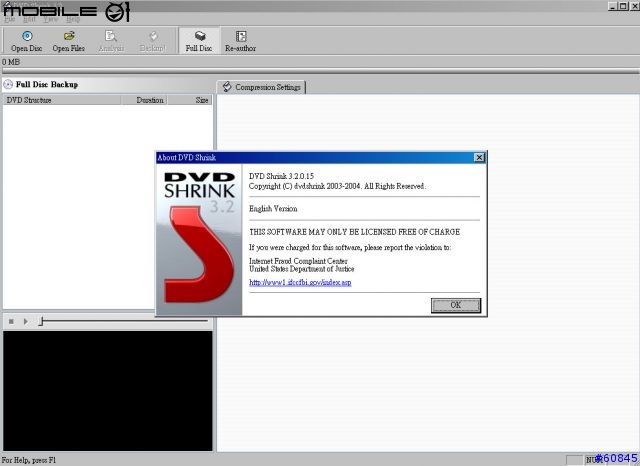Screen dimensions: 640x466
Task: Close the About DVD Shrink dialog
Action: pos(479,158)
